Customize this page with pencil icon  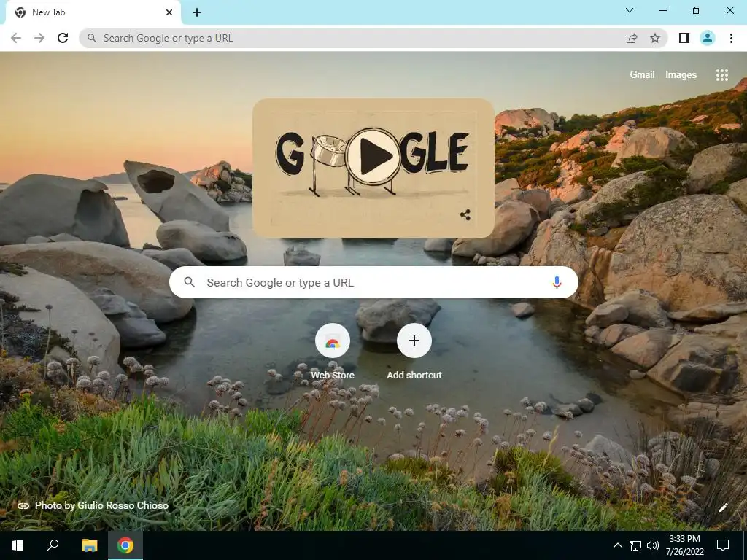(723, 507)
